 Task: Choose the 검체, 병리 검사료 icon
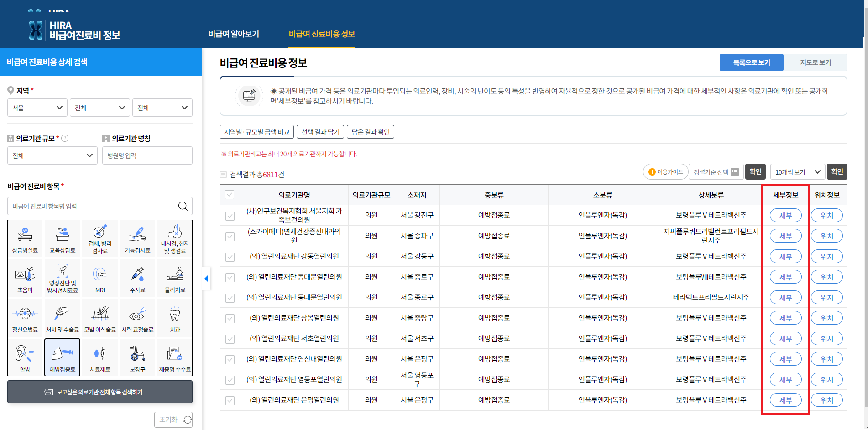coord(100,240)
